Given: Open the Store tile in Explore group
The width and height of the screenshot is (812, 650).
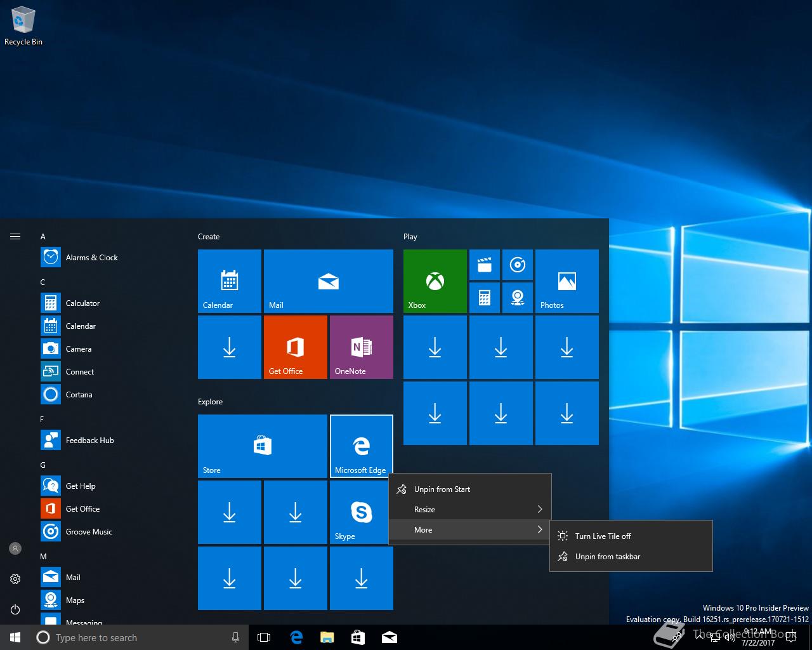Looking at the screenshot, I should (x=263, y=446).
